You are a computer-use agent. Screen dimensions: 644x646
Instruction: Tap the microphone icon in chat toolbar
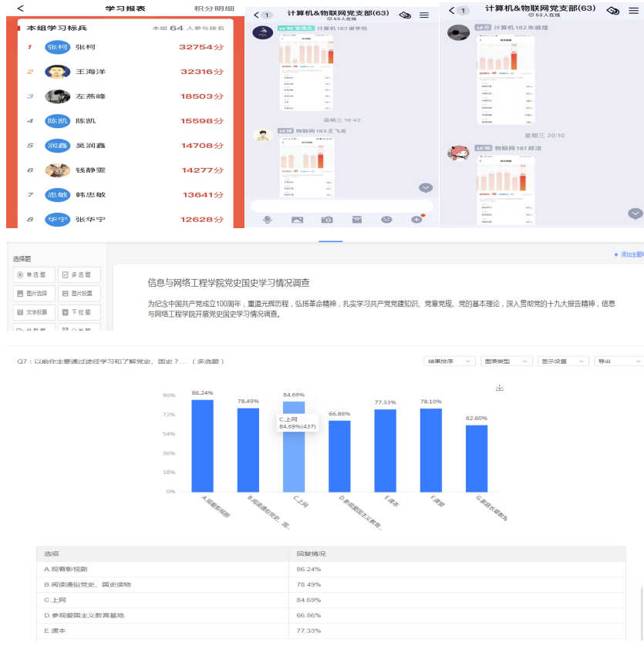268,220
